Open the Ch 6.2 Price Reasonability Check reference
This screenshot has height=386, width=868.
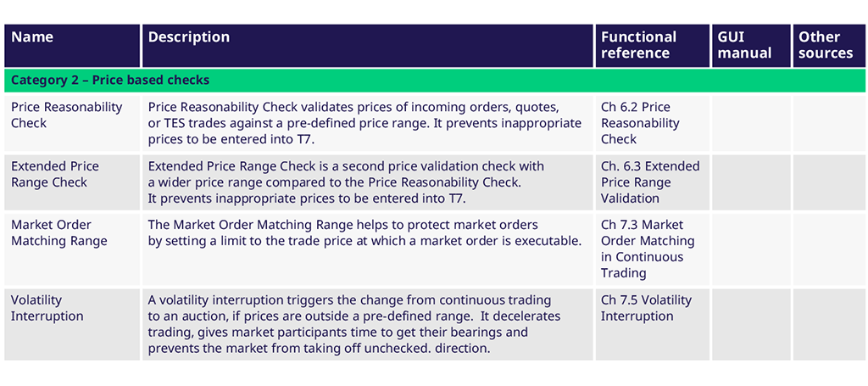pyautogui.click(x=640, y=123)
